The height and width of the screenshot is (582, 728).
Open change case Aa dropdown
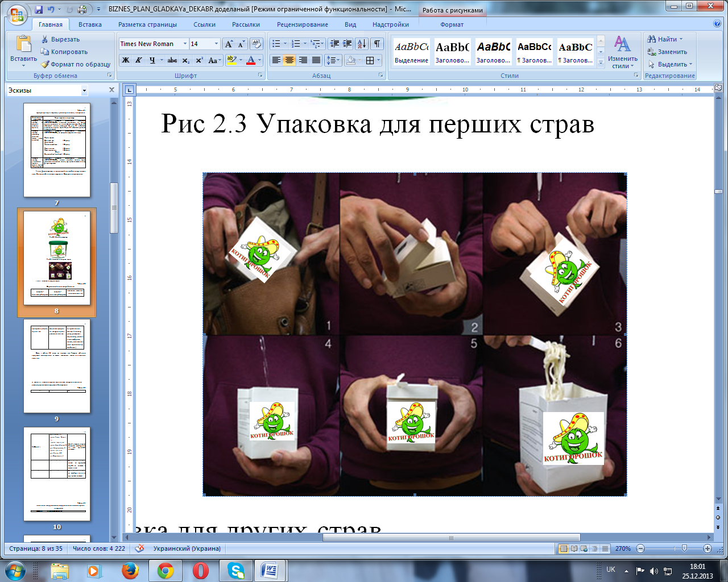pos(214,60)
